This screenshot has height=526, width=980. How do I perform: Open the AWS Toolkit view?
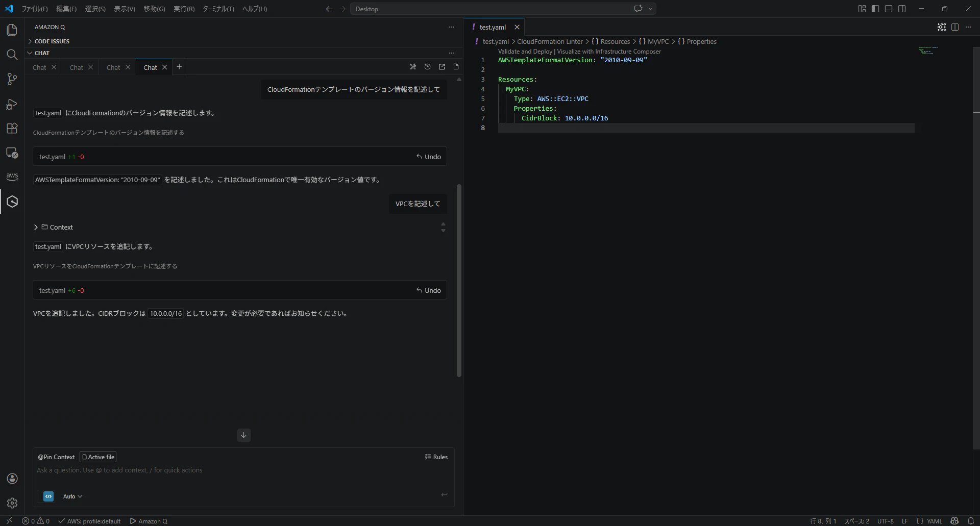pos(12,177)
